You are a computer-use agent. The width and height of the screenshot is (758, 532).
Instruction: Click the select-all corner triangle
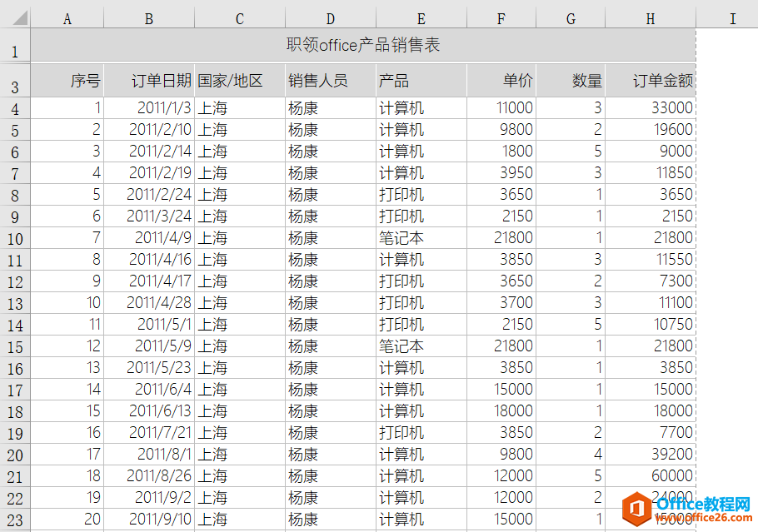pos(20,17)
